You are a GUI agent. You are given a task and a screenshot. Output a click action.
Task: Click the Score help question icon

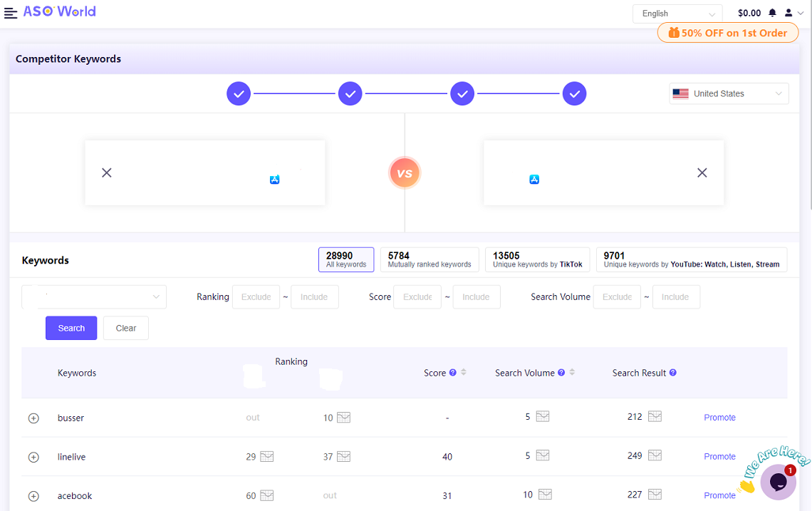coord(452,373)
